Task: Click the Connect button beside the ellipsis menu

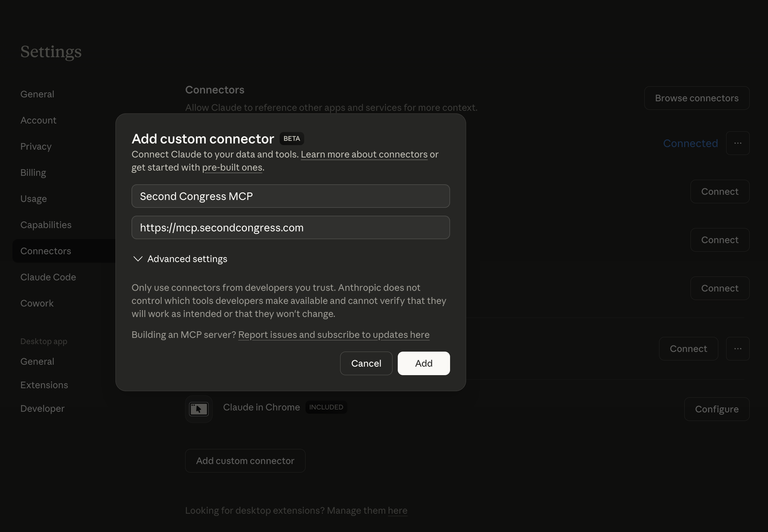Action: click(x=688, y=349)
